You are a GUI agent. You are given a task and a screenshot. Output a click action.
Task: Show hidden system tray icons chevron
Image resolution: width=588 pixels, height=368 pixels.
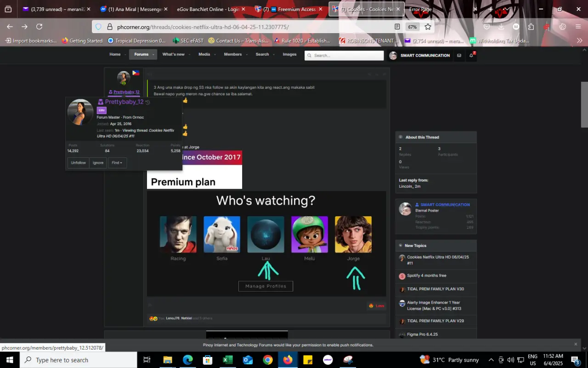[x=491, y=360]
